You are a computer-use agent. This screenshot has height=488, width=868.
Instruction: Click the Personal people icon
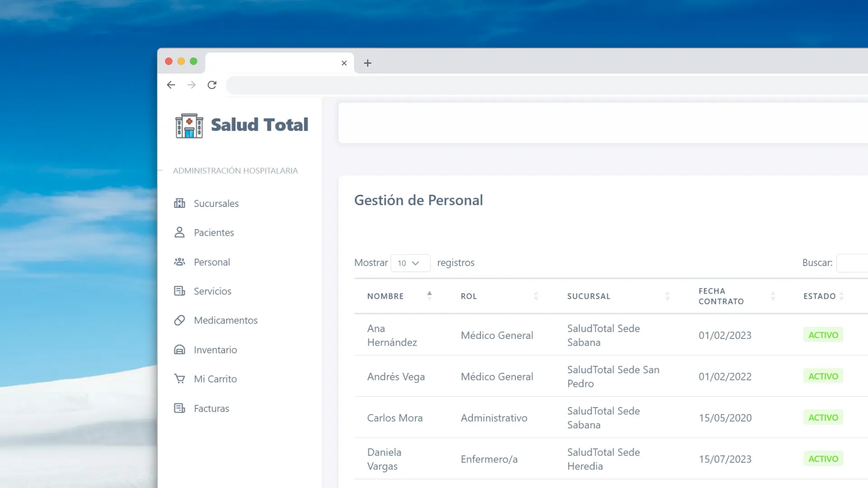coord(179,262)
